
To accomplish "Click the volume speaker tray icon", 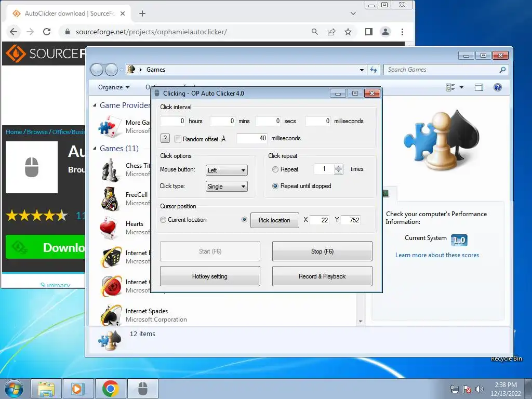I will [x=479, y=389].
